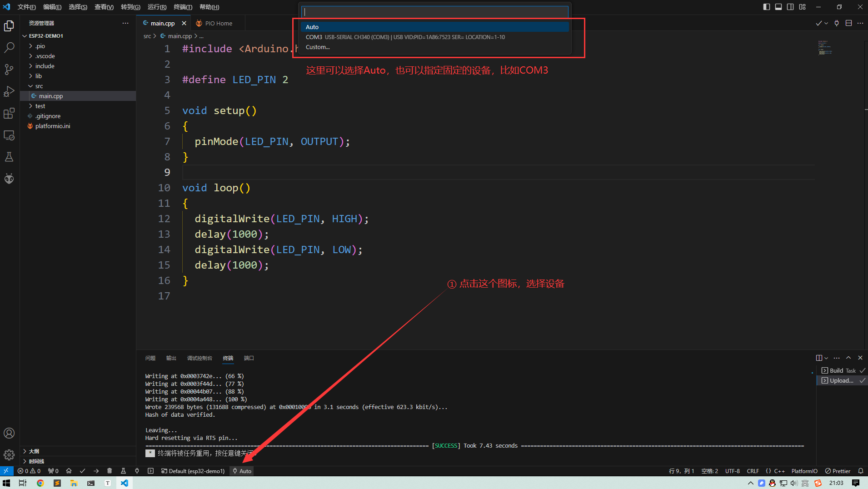Image resolution: width=868 pixels, height=489 pixels.
Task: Expand the lib folder
Action: coord(78,76)
